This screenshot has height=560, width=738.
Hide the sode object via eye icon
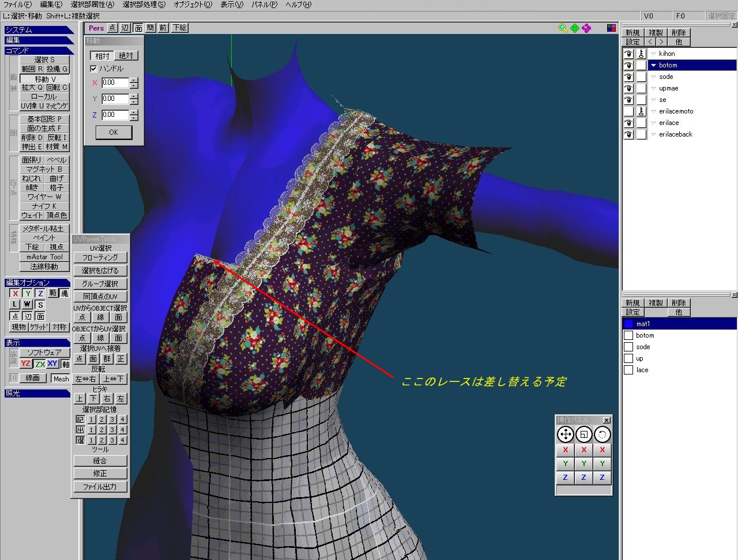click(x=628, y=77)
